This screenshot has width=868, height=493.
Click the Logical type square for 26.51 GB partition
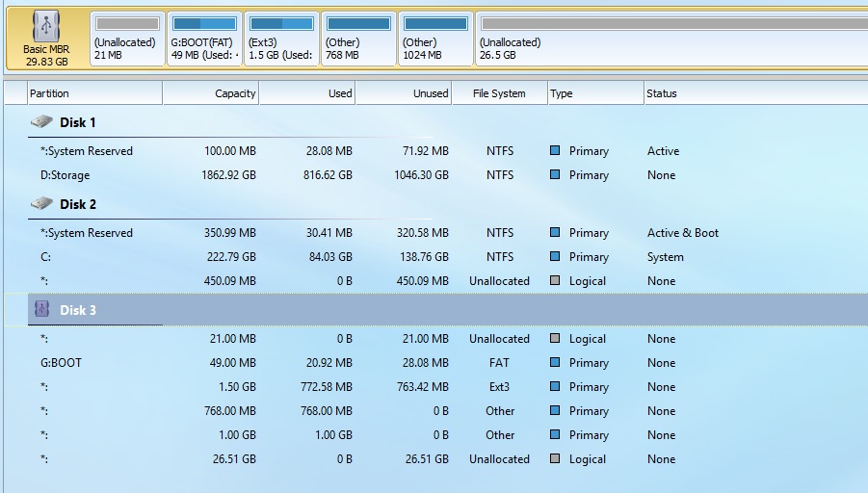tap(555, 459)
